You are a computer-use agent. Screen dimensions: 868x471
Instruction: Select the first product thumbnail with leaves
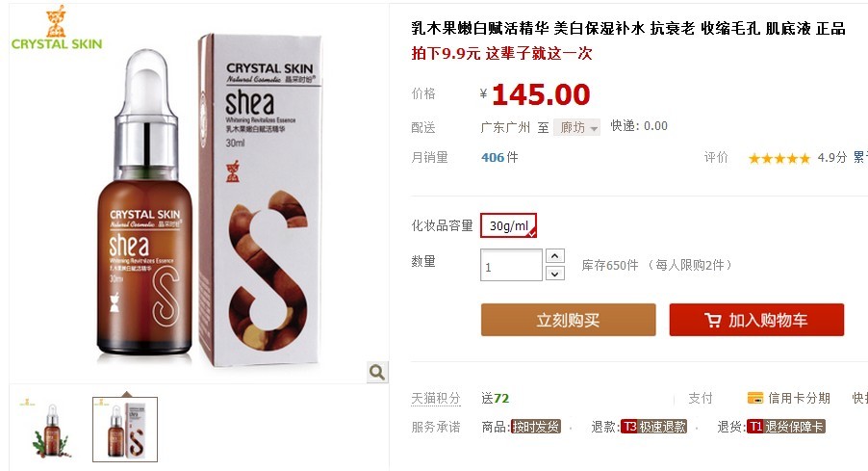[50, 430]
